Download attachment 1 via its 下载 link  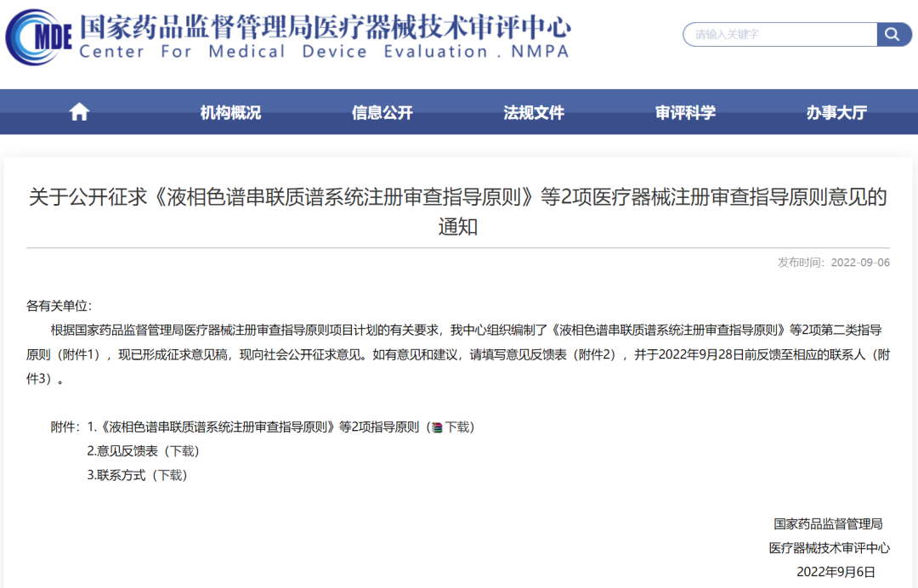(457, 427)
